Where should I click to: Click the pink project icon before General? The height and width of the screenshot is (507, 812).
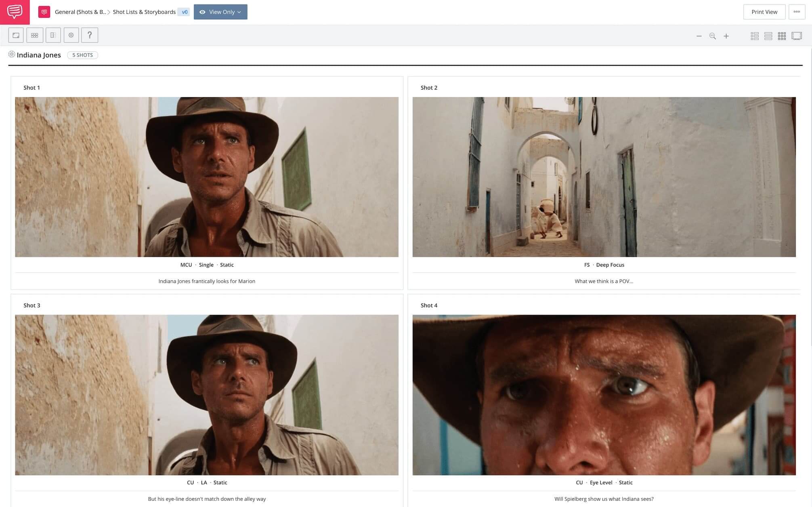[x=44, y=12]
